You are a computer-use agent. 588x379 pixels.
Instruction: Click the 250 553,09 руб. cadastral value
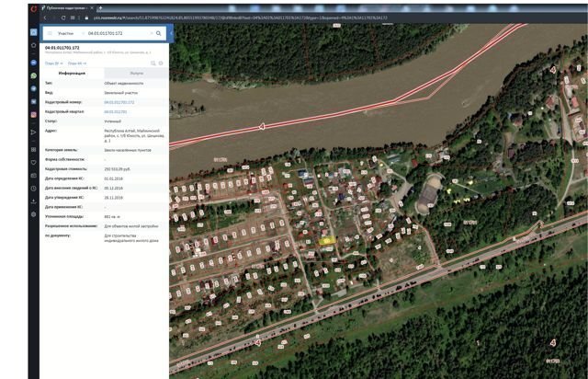117,169
